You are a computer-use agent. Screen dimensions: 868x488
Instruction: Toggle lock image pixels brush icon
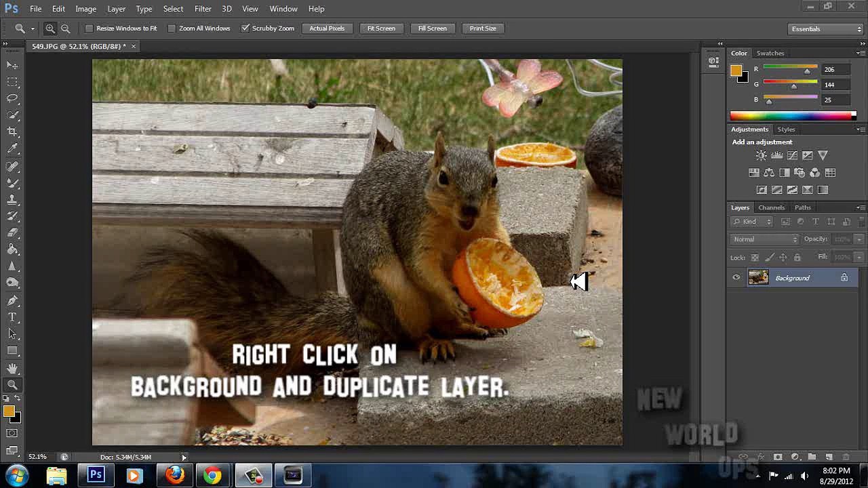pos(769,258)
